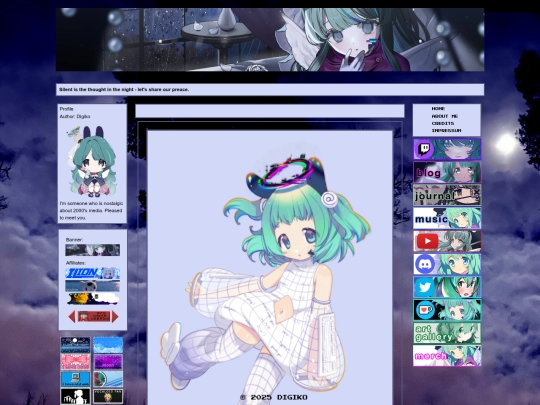
Task: Click the red webring center badge
Action: pos(94,316)
